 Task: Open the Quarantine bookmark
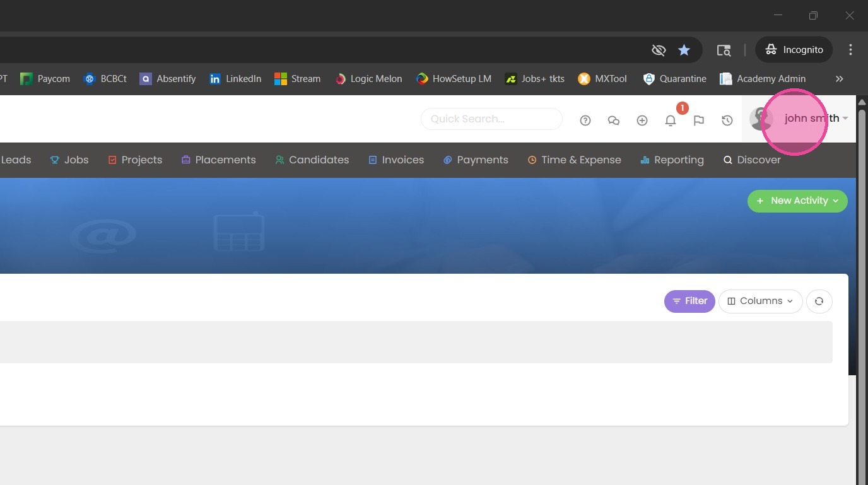click(674, 79)
